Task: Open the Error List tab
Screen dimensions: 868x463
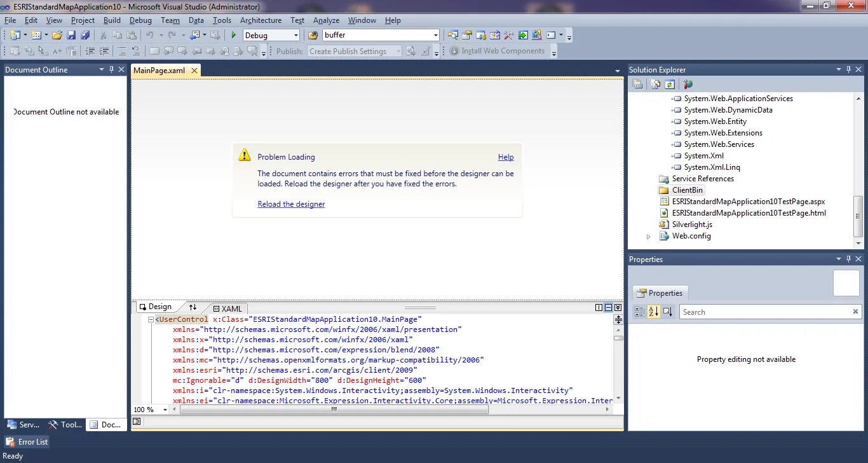Action: click(27, 441)
